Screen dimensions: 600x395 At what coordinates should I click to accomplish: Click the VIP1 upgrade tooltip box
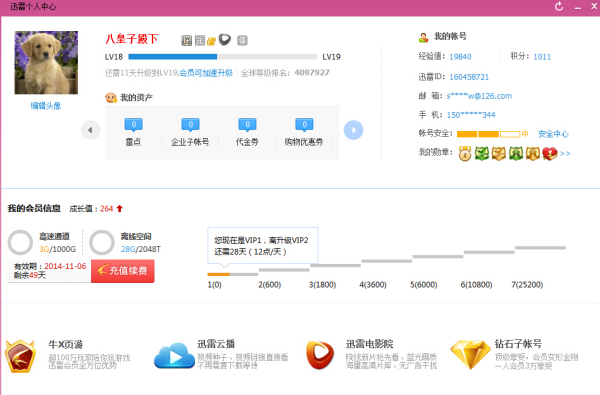click(263, 246)
